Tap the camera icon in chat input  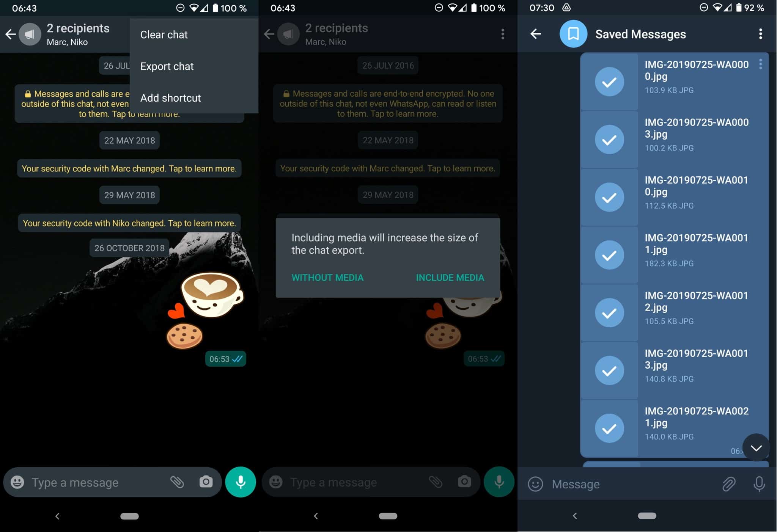tap(206, 482)
